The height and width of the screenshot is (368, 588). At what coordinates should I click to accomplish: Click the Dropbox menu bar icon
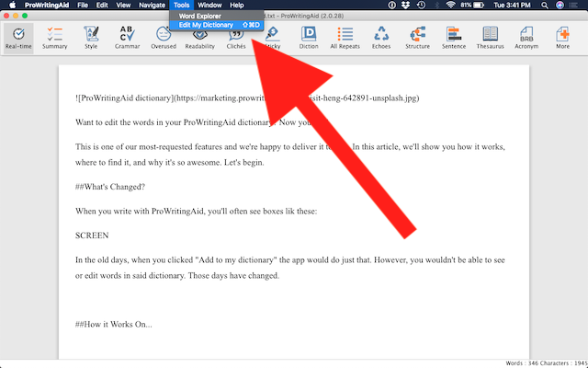405,5
